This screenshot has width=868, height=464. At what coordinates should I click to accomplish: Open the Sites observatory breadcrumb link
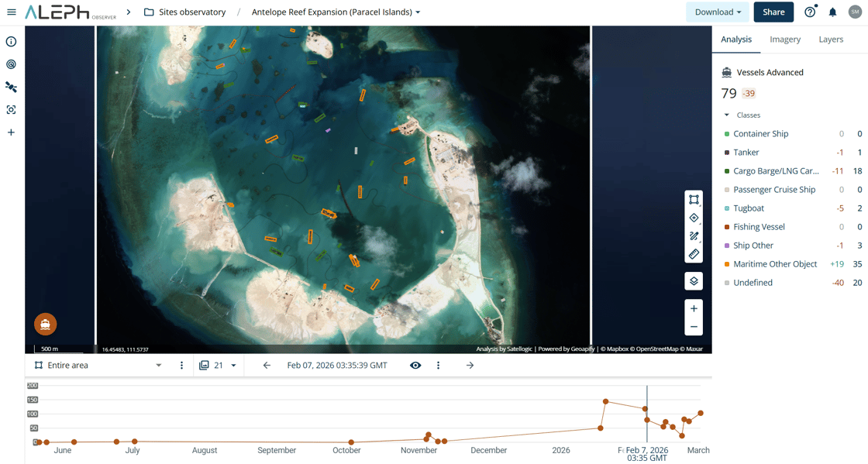[x=191, y=12]
